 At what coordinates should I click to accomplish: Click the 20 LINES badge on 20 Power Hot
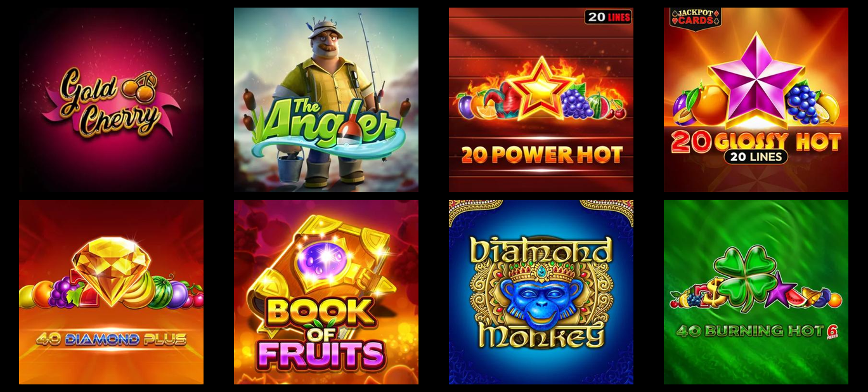click(x=608, y=17)
